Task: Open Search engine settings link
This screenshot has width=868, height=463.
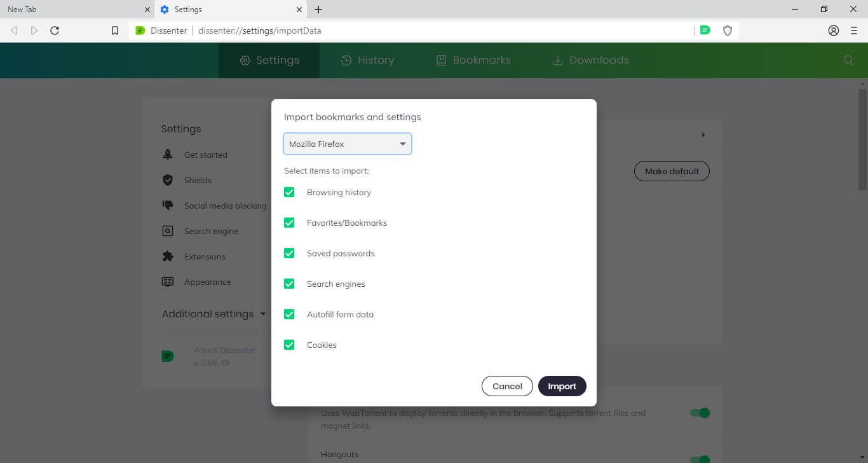Action: (x=211, y=231)
